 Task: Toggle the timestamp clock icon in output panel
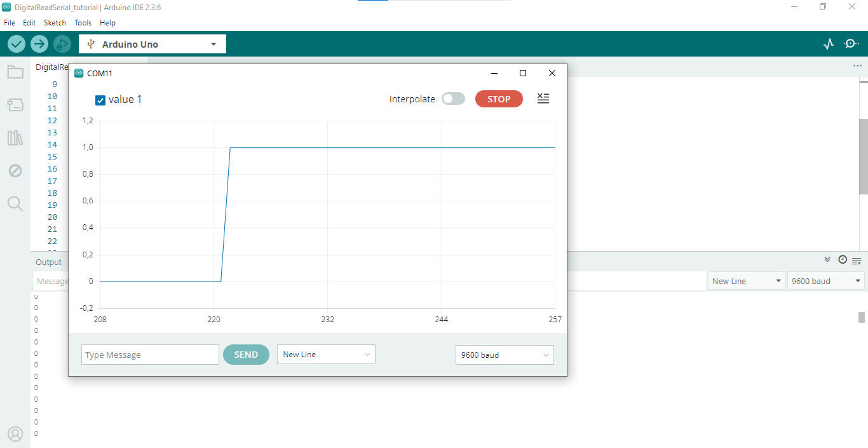click(x=843, y=260)
